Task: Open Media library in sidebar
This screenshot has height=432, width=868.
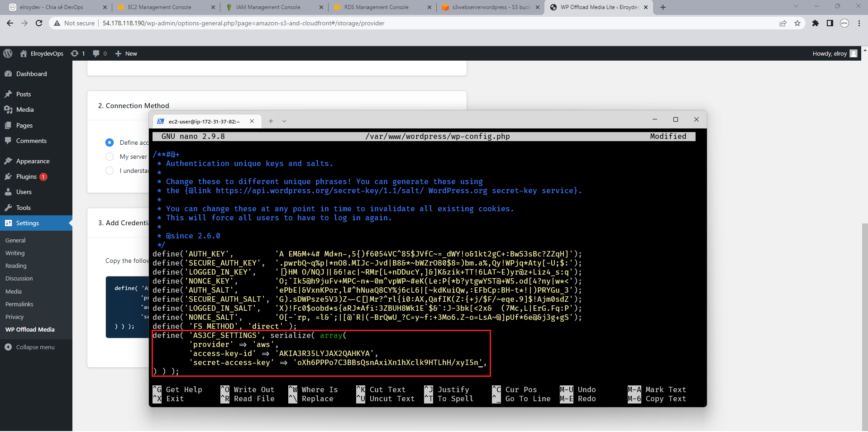Action: pos(36,109)
